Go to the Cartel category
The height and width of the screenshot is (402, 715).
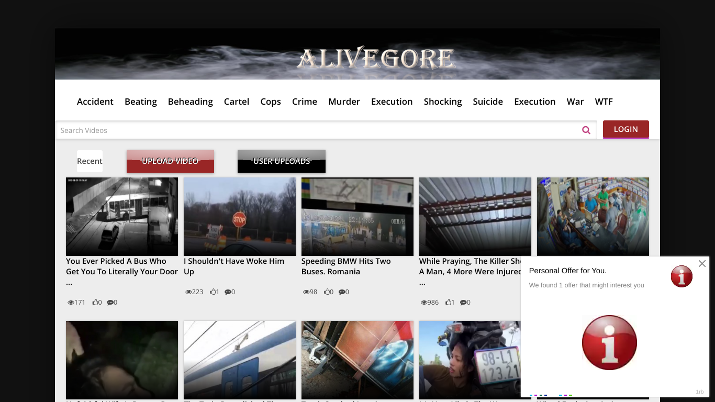tap(236, 102)
